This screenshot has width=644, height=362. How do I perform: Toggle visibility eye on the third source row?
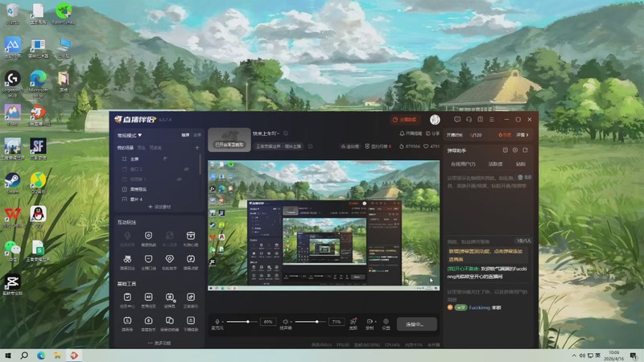(180, 179)
